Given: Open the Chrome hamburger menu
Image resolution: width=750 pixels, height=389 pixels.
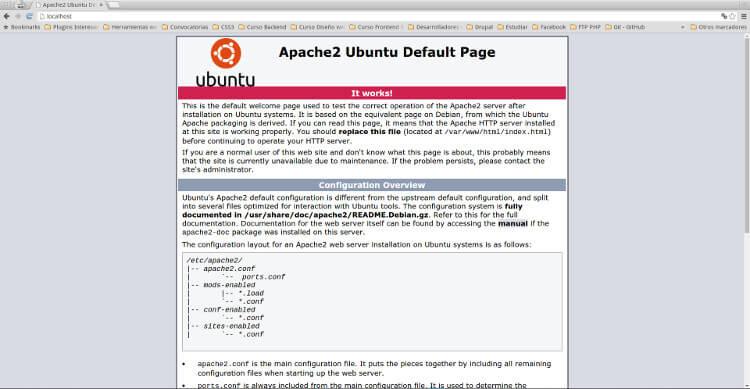Looking at the screenshot, I should (x=744, y=16).
